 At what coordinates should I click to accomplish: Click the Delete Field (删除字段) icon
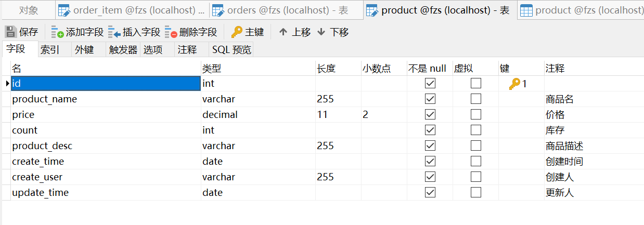coord(171,32)
